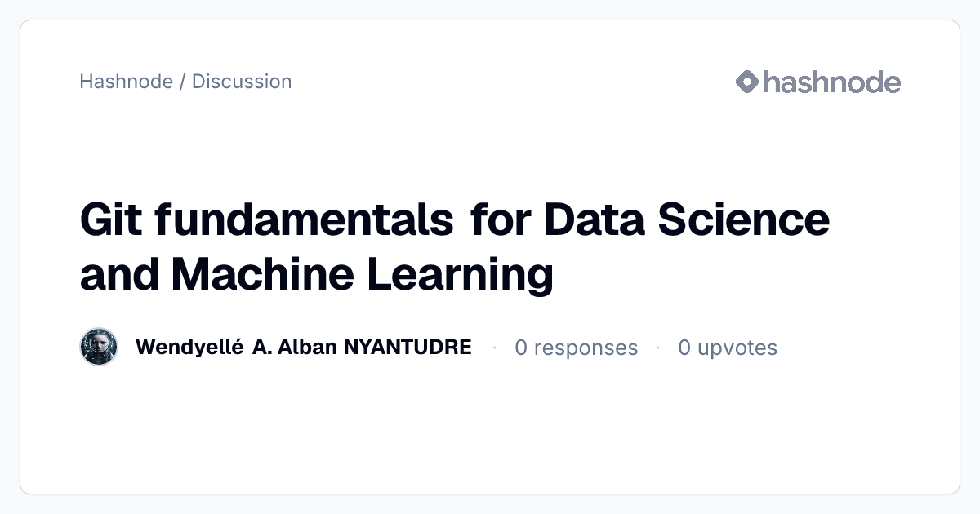Click the dot separator before upvotes

[657, 348]
